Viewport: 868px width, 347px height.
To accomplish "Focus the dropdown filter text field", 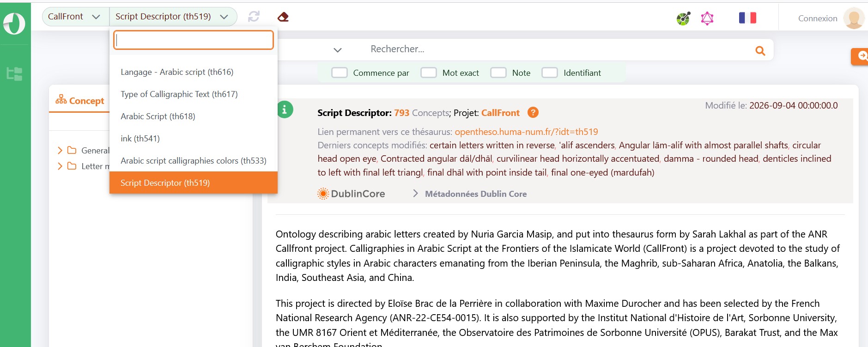I will (194, 40).
